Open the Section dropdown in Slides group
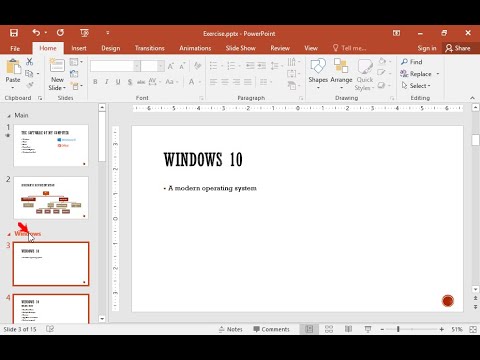The height and width of the screenshot is (360, 480). (77, 86)
